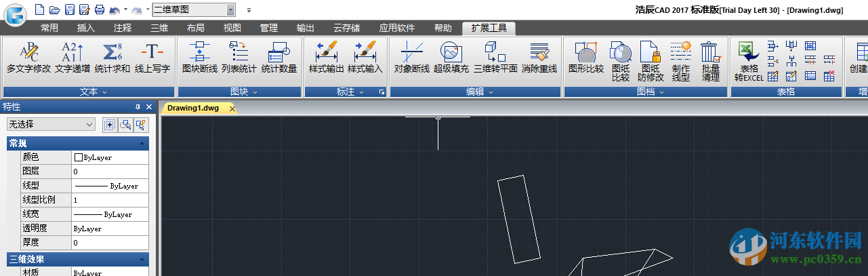Switch to the 常用 ribbon tab

point(49,28)
